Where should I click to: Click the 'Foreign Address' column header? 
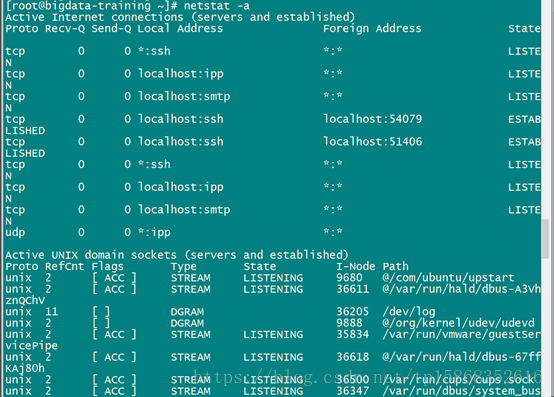[372, 29]
